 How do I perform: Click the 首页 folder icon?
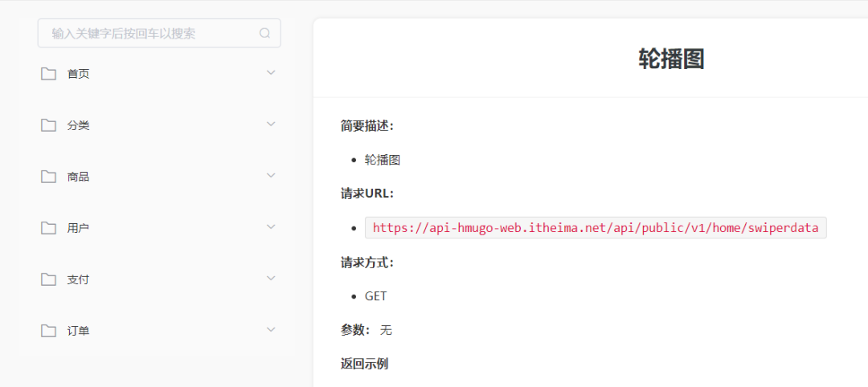49,74
